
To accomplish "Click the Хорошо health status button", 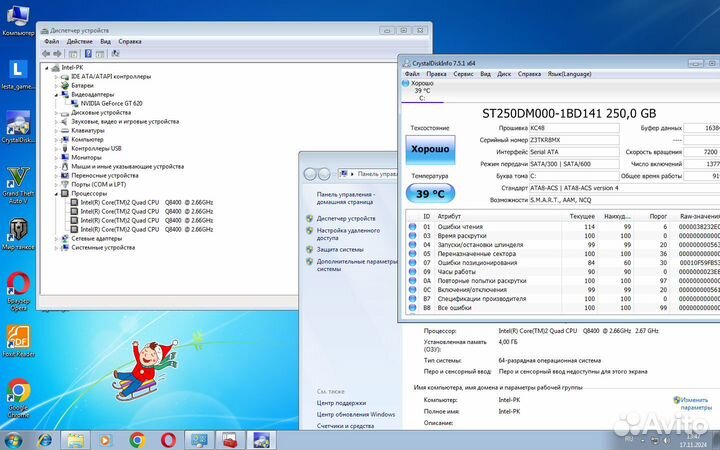I will tap(430, 149).
